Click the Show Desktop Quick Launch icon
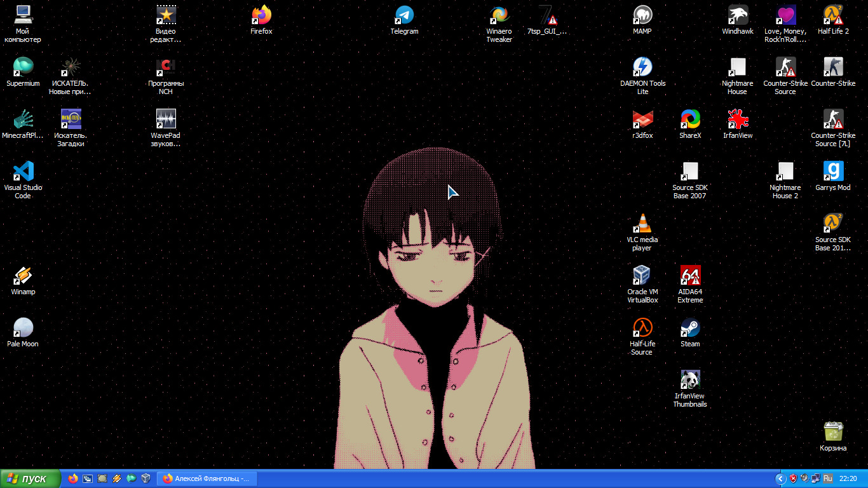 (88, 478)
